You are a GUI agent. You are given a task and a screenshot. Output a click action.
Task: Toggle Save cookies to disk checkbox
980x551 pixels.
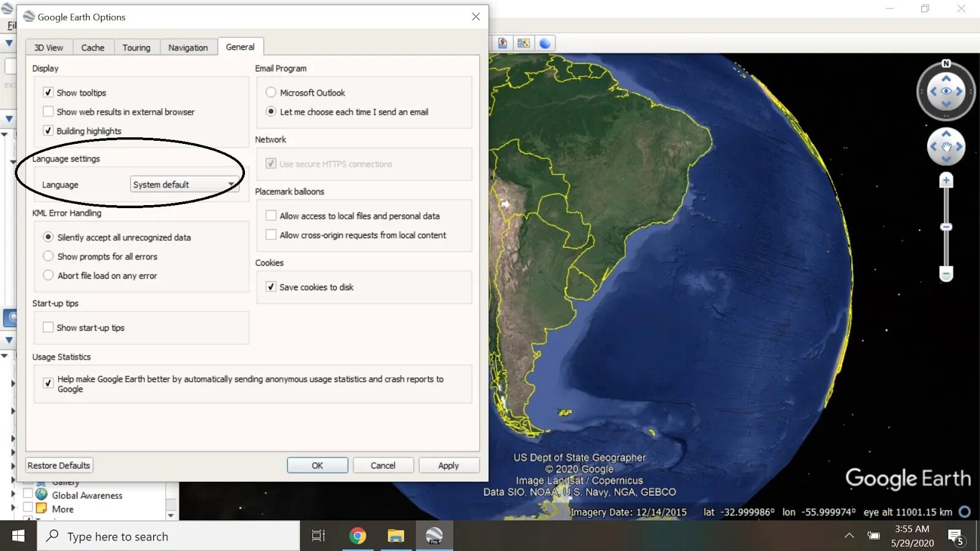click(x=271, y=287)
